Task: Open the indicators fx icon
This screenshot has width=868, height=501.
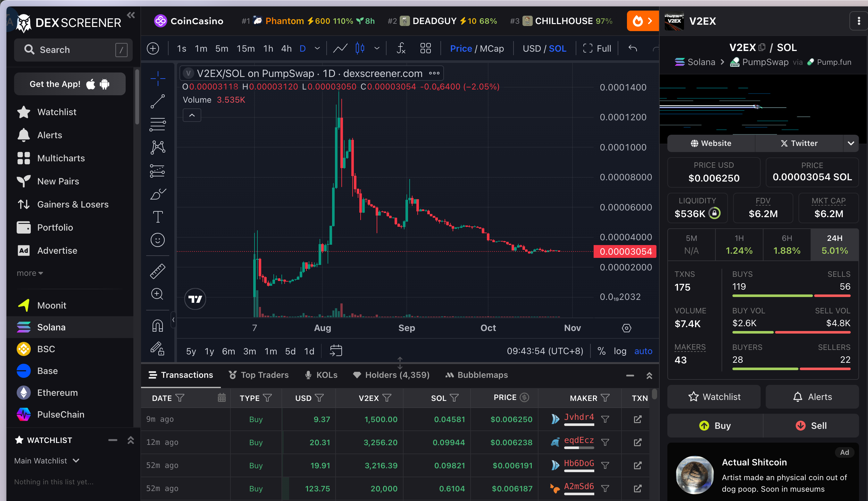Action: [x=401, y=48]
